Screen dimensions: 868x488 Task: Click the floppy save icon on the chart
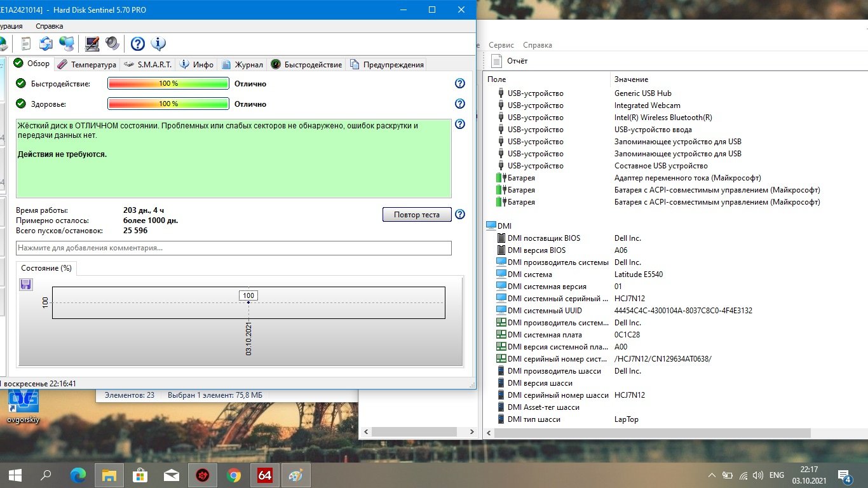click(26, 284)
